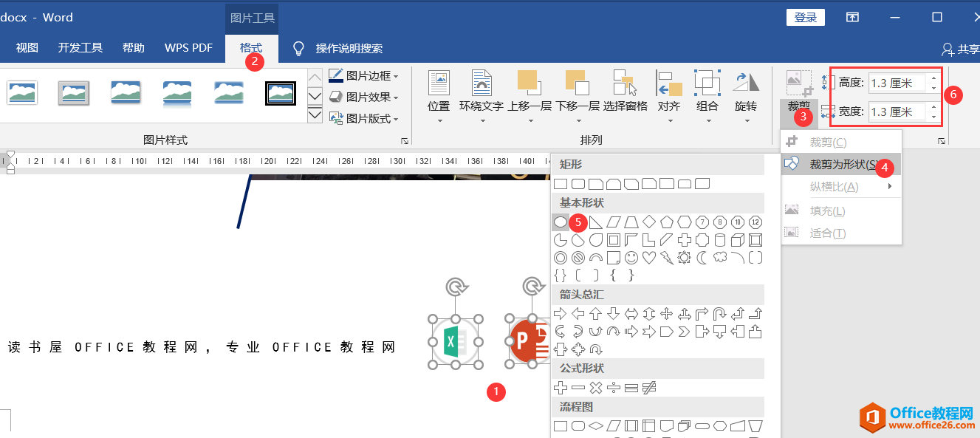Expand the picture styles gallery
This screenshot has width=980, height=438.
(315, 114)
